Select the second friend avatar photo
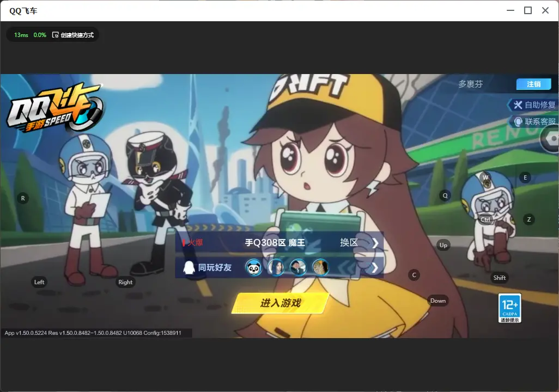Screen dimensions: 559x392 [x=276, y=267]
